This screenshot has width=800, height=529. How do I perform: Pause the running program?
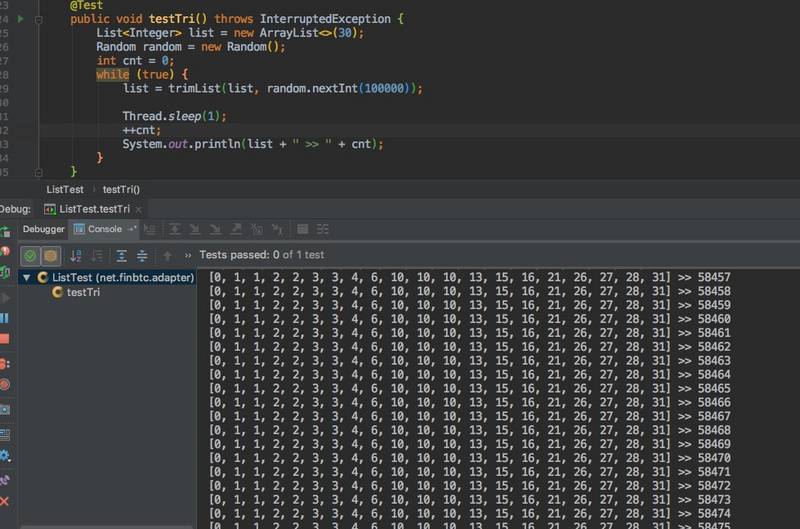[x=5, y=318]
